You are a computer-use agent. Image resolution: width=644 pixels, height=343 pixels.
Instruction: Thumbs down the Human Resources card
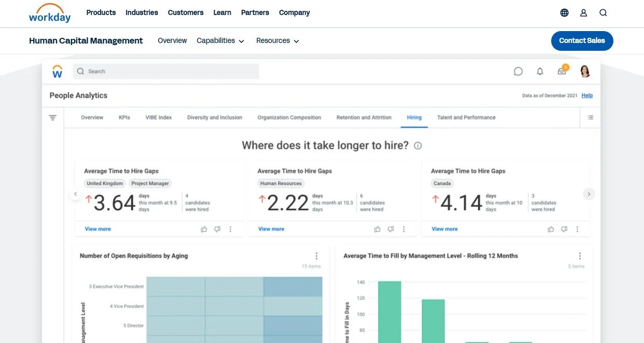click(x=390, y=229)
